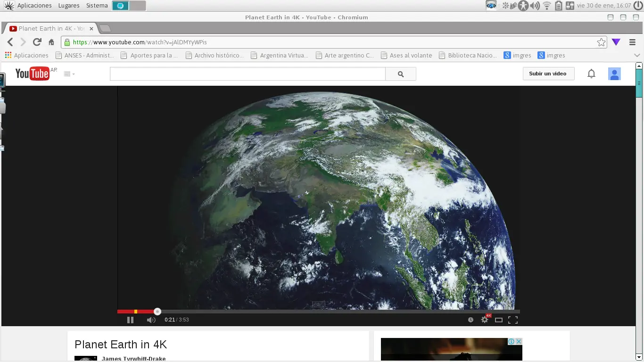Open the power shutdown menu

point(638,6)
